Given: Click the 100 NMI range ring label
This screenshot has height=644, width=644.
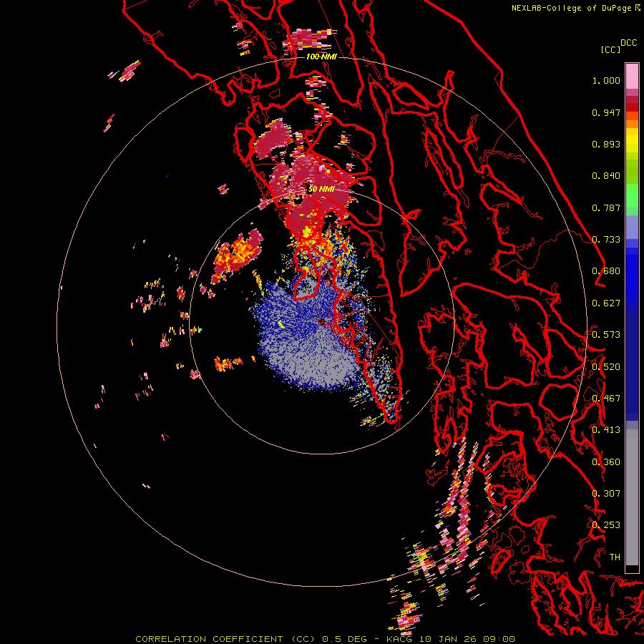Looking at the screenshot, I should (x=321, y=57).
